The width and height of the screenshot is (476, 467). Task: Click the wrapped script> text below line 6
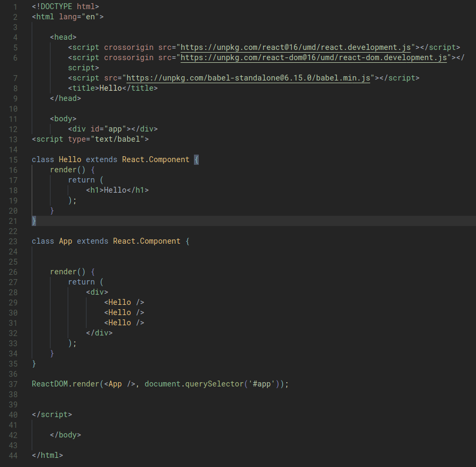pos(83,68)
